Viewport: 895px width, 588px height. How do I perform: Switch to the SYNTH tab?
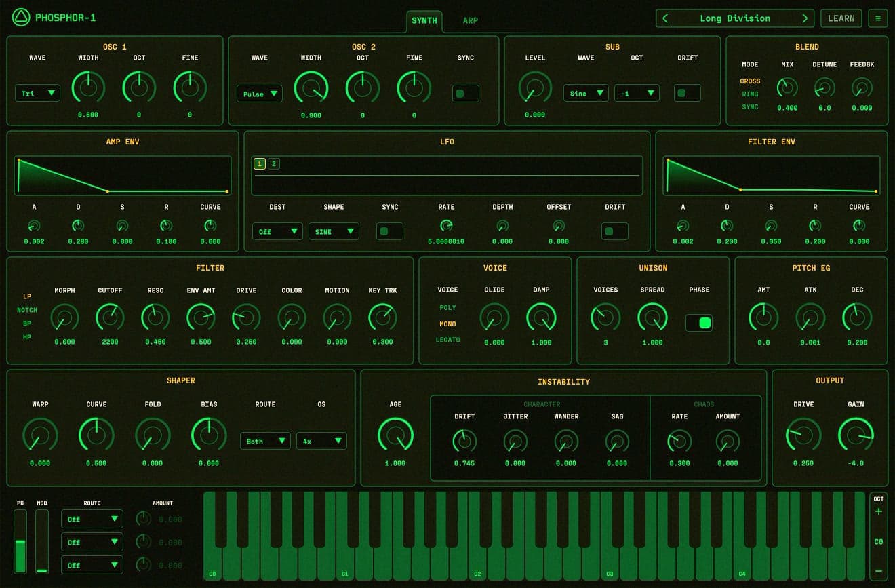424,20
